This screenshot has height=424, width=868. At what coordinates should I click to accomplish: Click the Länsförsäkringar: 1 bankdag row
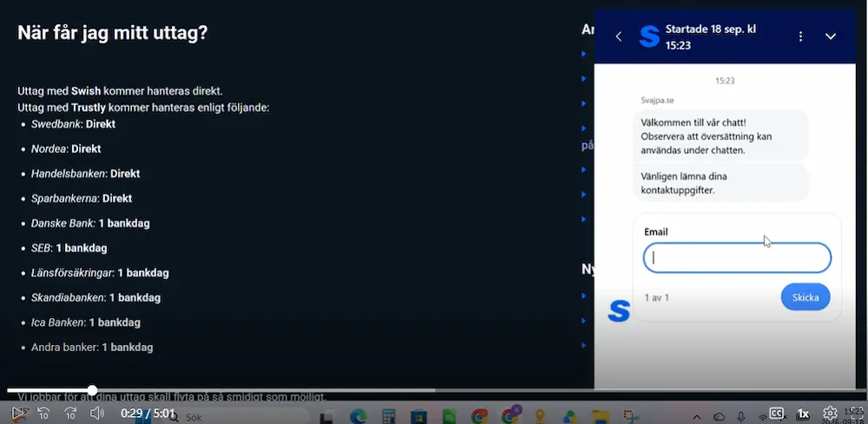tap(100, 273)
